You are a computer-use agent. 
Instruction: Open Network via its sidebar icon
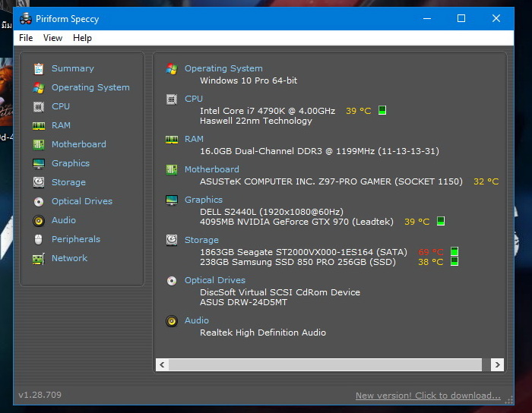[x=38, y=258]
